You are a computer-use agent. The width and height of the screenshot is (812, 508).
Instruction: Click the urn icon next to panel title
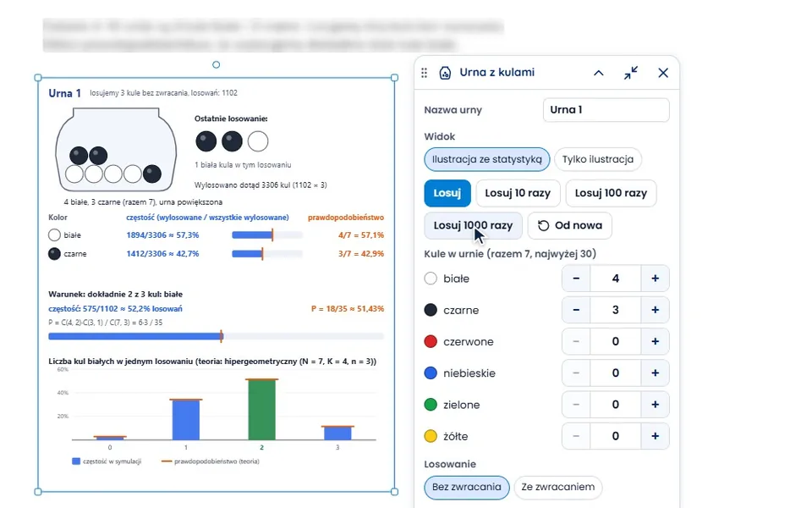pyautogui.click(x=445, y=73)
